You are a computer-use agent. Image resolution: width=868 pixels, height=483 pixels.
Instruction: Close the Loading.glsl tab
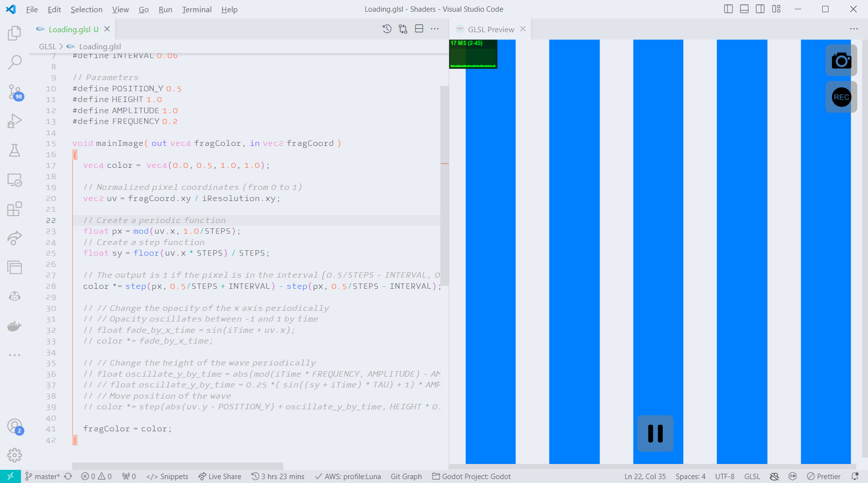click(x=107, y=29)
